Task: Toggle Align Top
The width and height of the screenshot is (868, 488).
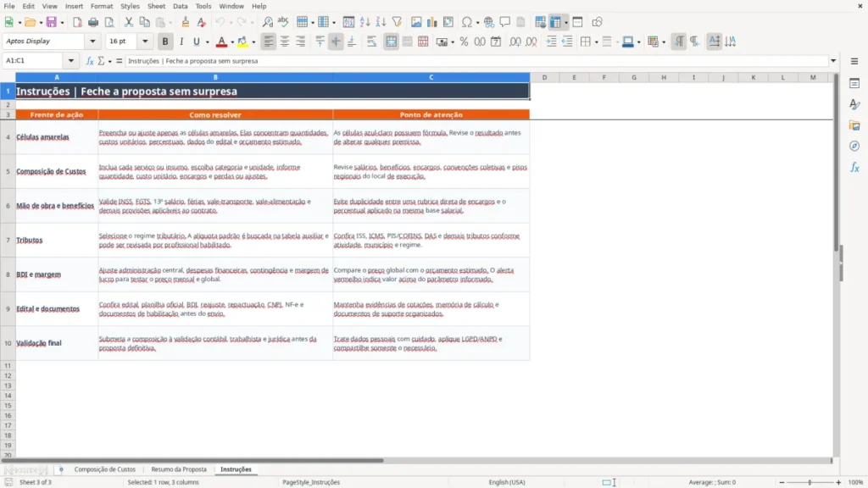Action: point(320,42)
